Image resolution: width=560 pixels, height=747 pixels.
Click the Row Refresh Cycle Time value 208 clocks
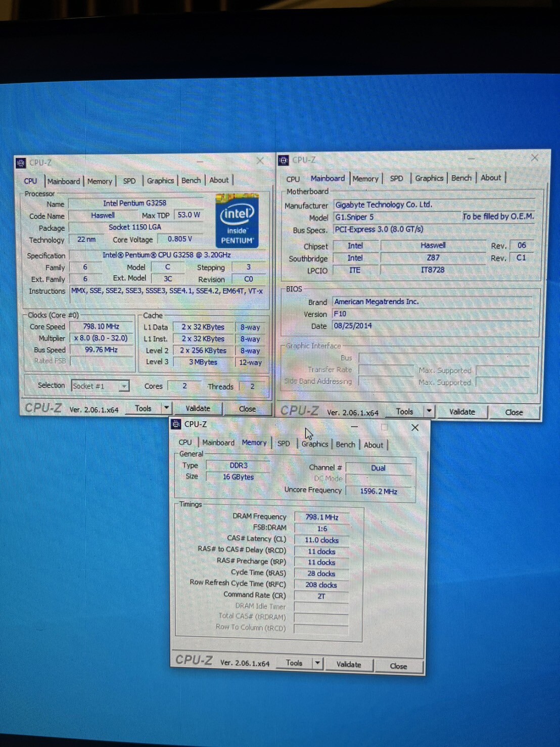[321, 585]
